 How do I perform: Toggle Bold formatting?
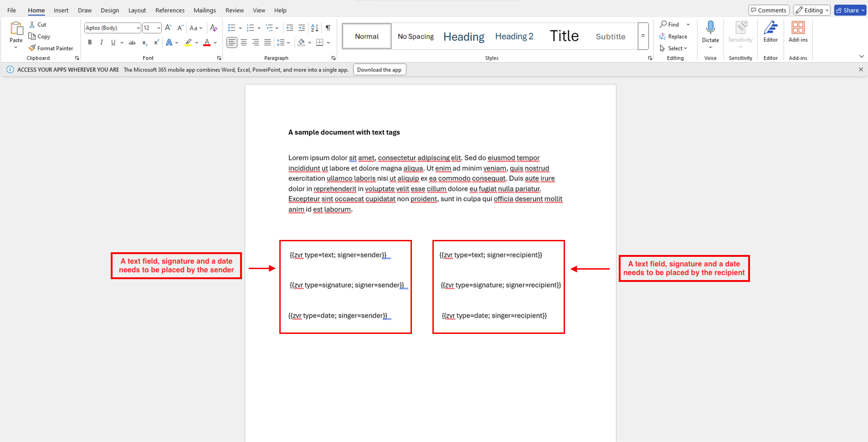90,42
